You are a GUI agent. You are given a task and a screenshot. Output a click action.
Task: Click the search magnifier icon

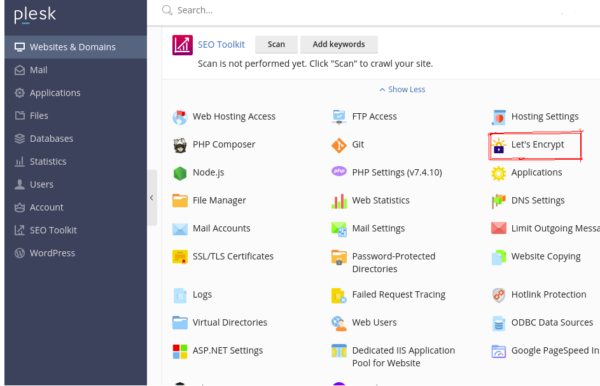pos(167,10)
